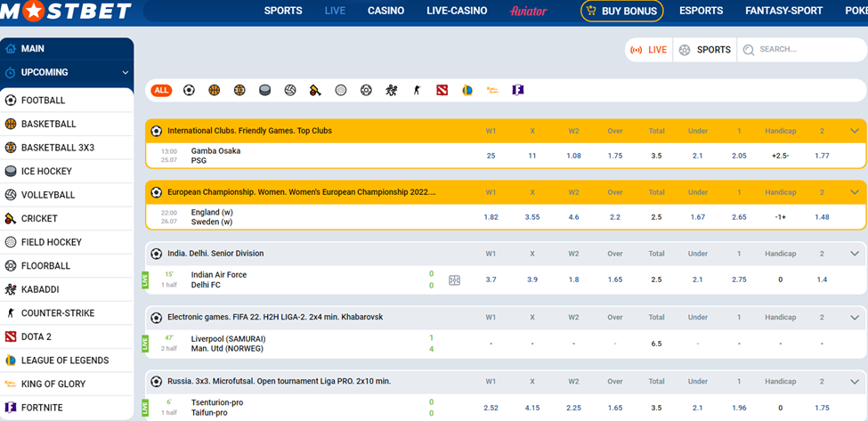Filter by Counter-Strike icon in filter bar

[x=417, y=90]
